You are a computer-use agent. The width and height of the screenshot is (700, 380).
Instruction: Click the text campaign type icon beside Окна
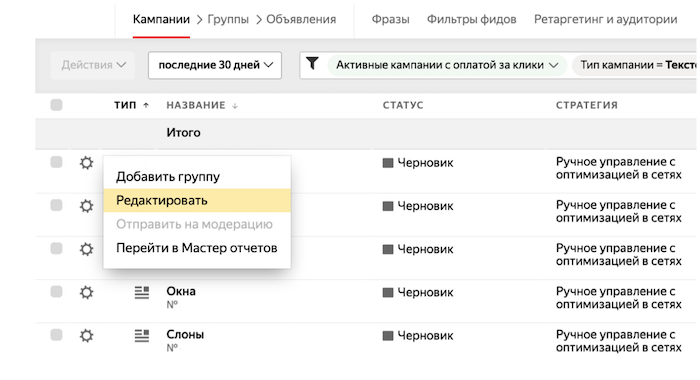click(x=142, y=292)
